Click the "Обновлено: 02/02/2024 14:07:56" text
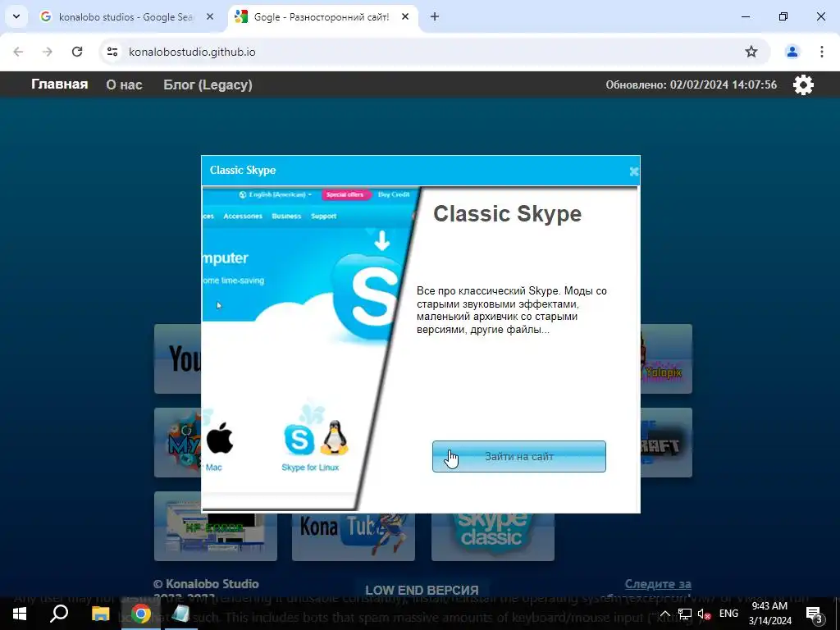Viewport: 840px width, 630px height. click(x=691, y=84)
